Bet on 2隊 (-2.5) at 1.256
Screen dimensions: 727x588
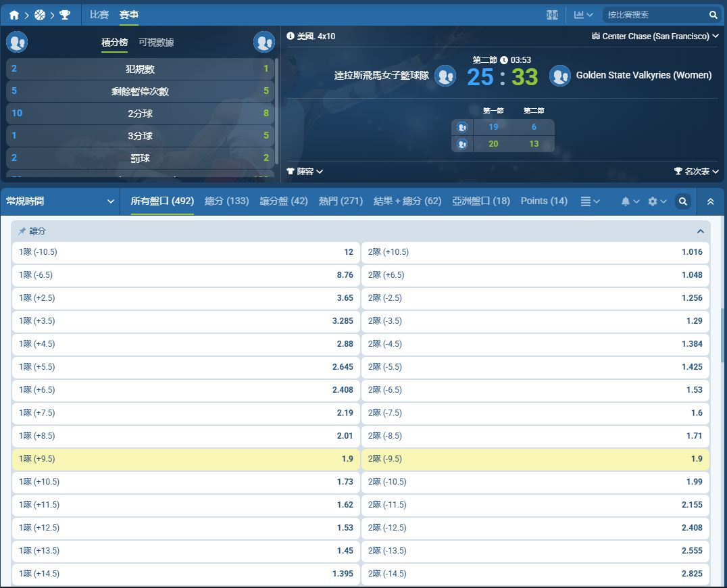tap(536, 298)
